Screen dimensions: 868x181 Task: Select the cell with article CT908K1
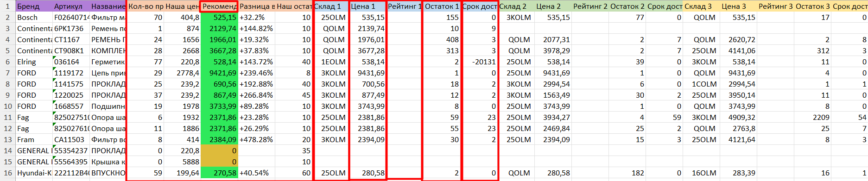pos(71,51)
